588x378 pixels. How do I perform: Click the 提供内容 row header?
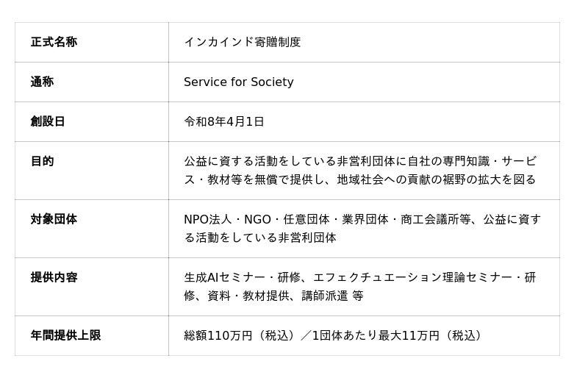click(54, 277)
